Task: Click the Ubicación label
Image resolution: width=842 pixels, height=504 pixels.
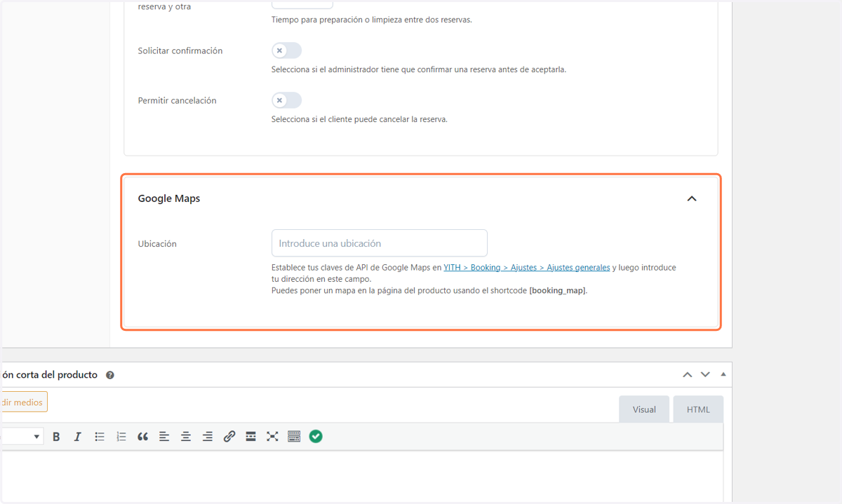Action: click(157, 244)
